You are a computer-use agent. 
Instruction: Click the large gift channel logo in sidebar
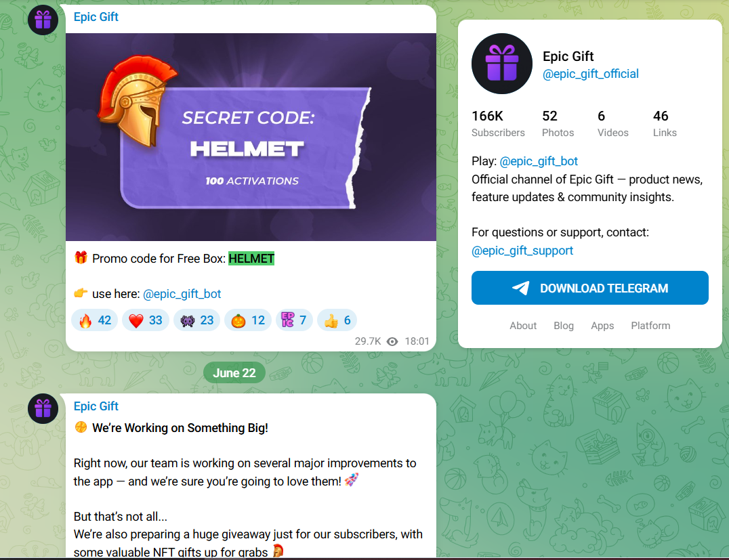[501, 64]
